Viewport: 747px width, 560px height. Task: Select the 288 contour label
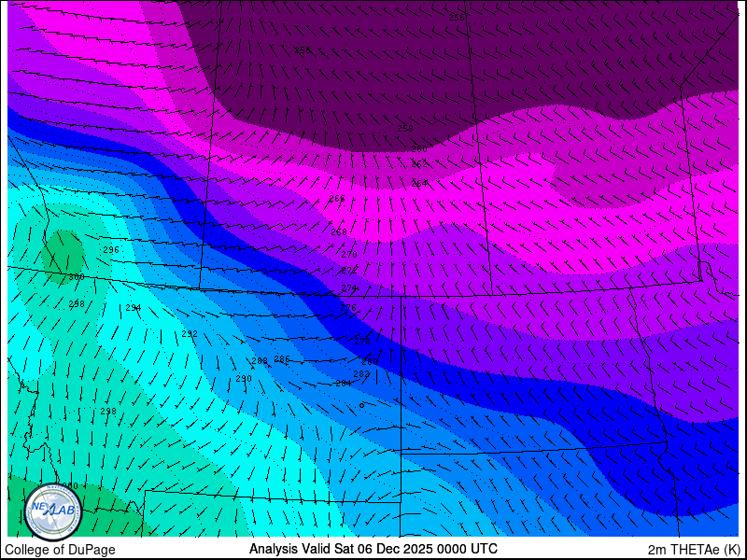pos(260,361)
